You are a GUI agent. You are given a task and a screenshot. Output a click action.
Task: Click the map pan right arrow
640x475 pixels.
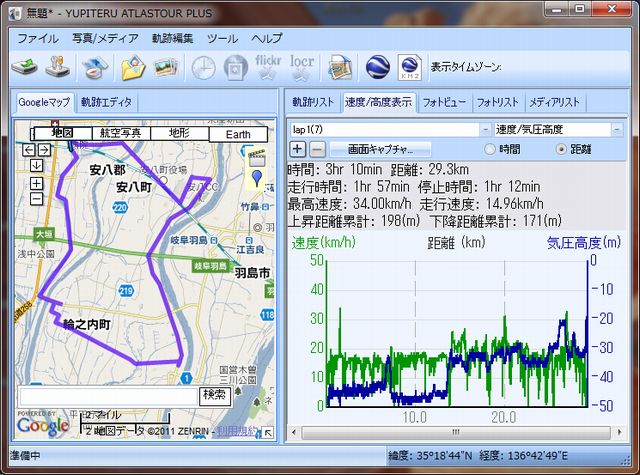[x=44, y=150]
